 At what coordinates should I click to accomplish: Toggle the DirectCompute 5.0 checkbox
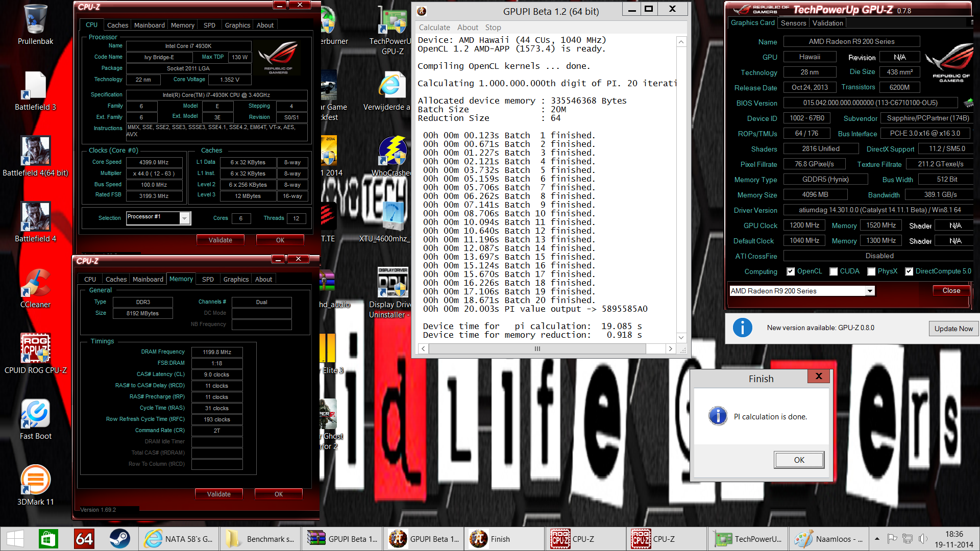[909, 271]
